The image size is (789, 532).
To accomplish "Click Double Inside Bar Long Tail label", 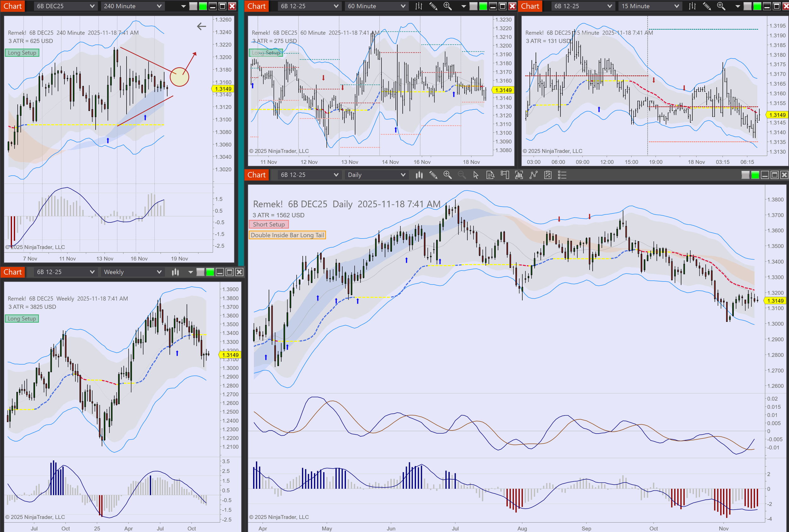I will point(287,235).
